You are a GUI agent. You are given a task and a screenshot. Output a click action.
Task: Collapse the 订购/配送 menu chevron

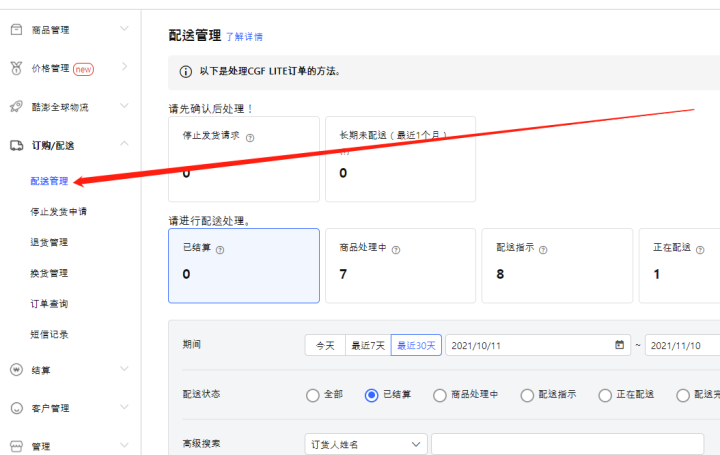(124, 144)
